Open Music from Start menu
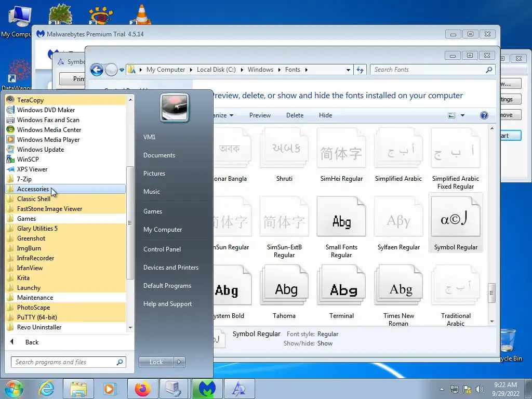Image resolution: width=532 pixels, height=399 pixels. [x=151, y=191]
